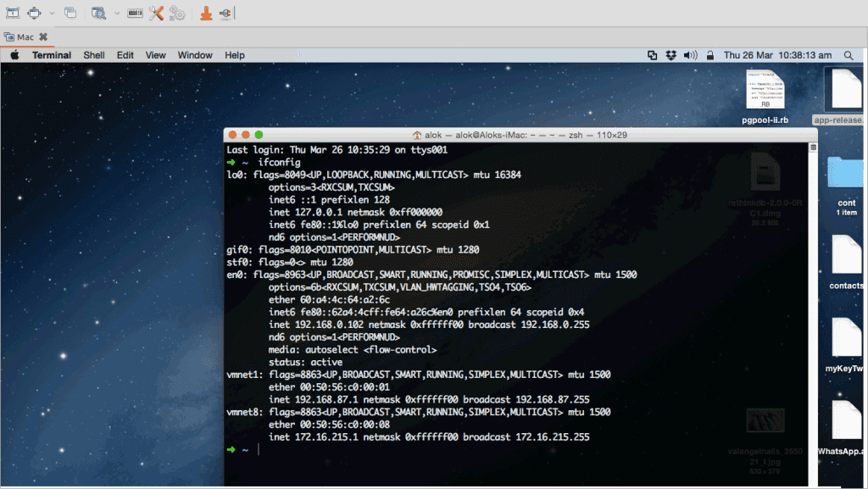Expand the dropdown arrow beside the fullscreen icon

coord(52,14)
